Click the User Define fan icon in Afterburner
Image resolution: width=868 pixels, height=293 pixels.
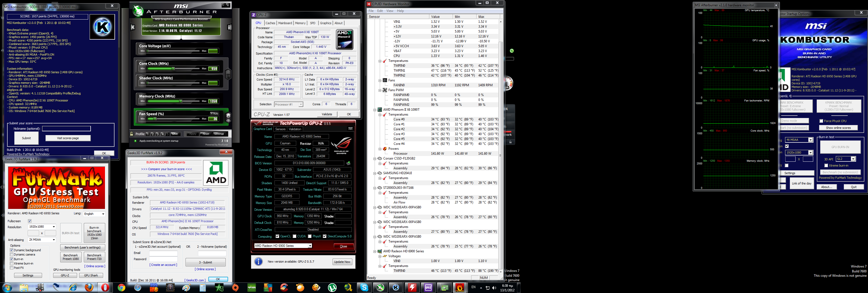(x=228, y=117)
